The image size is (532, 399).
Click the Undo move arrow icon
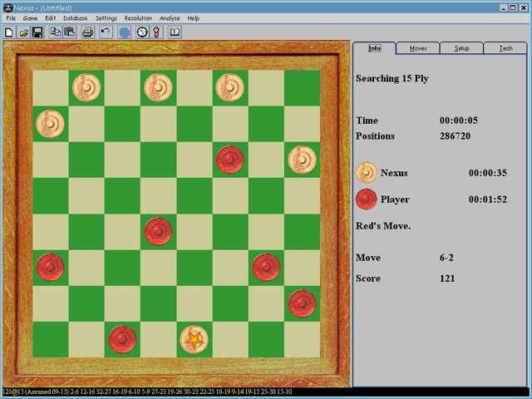(x=106, y=32)
